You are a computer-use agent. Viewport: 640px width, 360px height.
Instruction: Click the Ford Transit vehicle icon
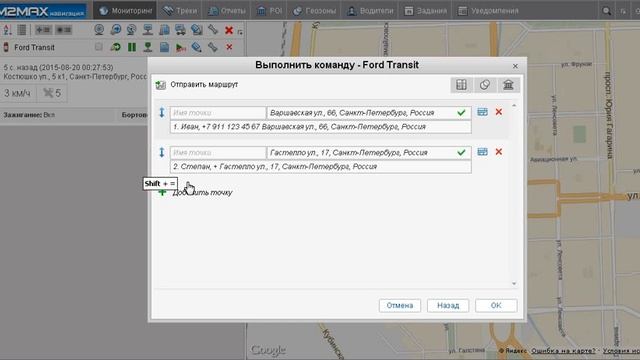point(6,47)
